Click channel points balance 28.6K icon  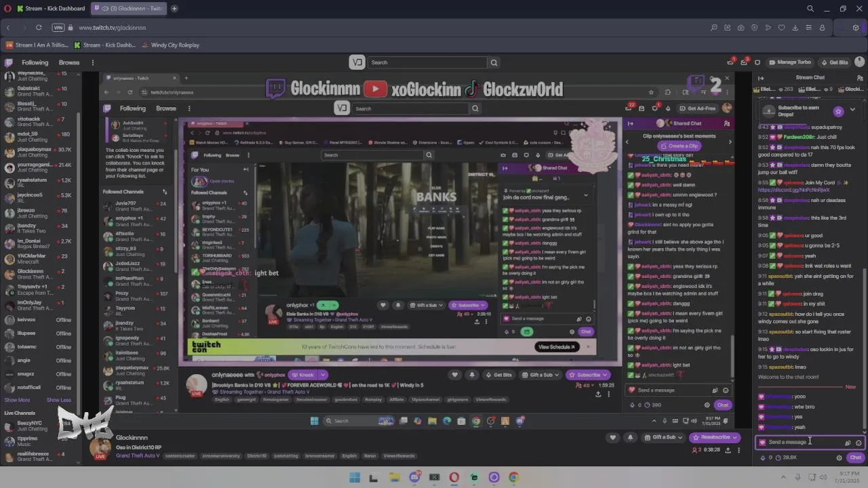tap(786, 457)
